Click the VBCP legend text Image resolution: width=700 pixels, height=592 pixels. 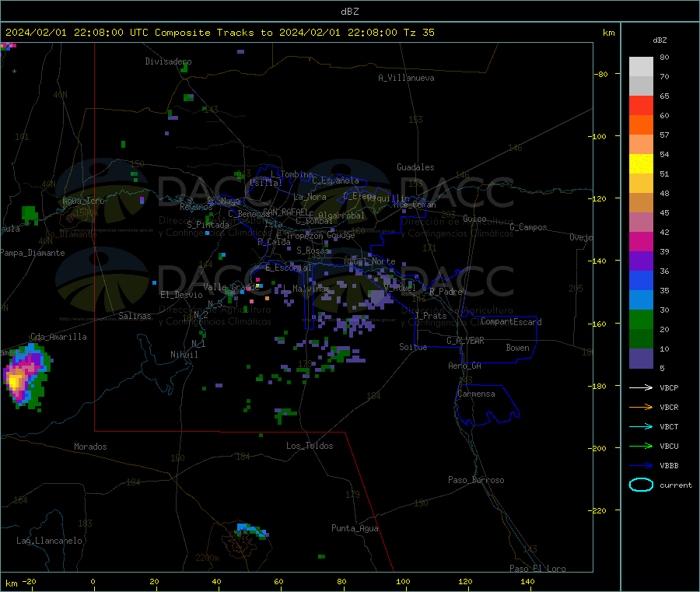coord(669,388)
